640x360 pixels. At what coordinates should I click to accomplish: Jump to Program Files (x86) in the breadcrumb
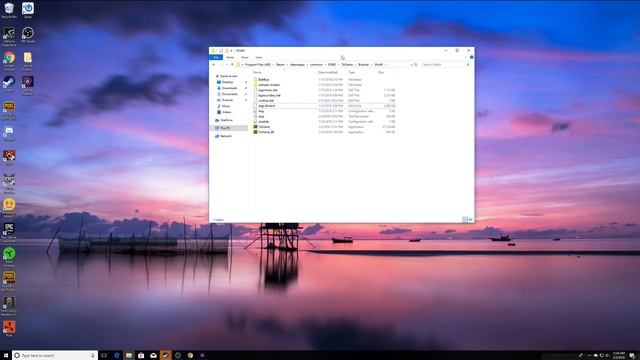point(258,64)
